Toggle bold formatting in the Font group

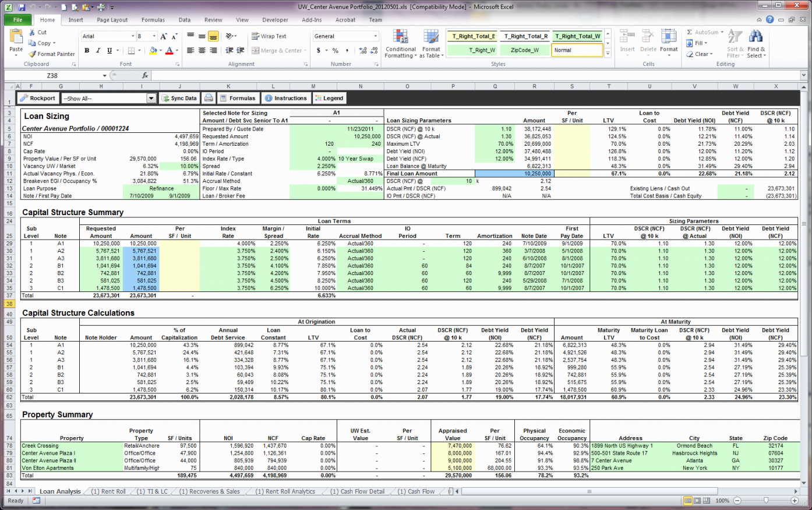click(x=86, y=51)
